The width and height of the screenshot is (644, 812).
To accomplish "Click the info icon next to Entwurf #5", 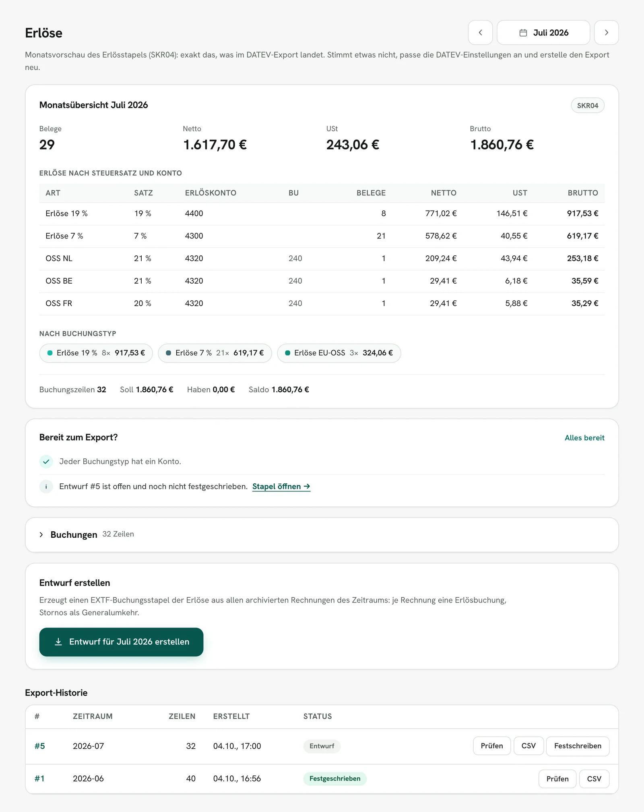I will click(x=46, y=487).
